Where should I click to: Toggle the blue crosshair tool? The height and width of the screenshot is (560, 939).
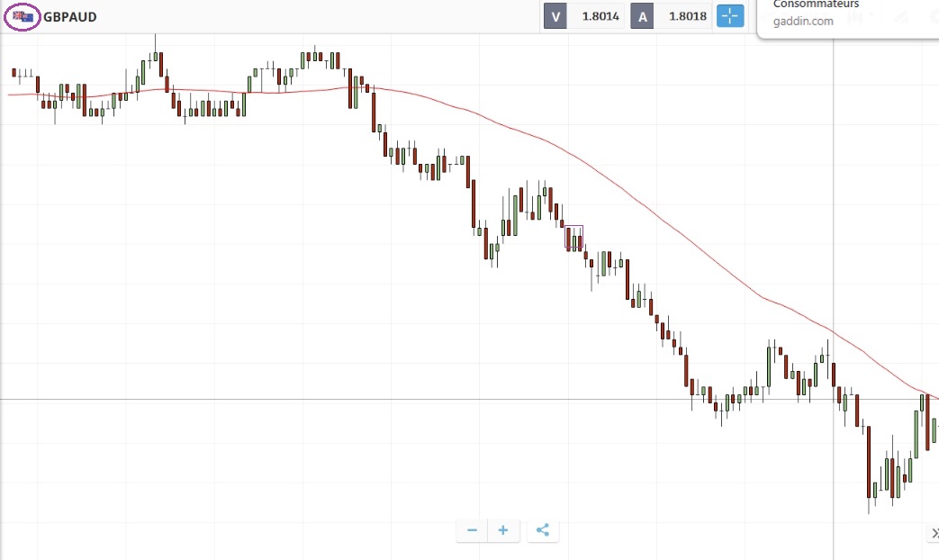tap(730, 16)
